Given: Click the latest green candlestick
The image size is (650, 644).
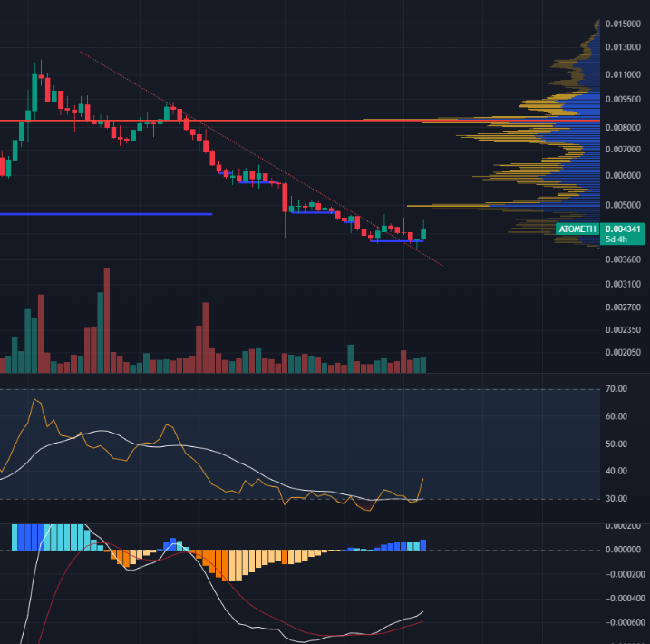Looking at the screenshot, I should tap(423, 234).
